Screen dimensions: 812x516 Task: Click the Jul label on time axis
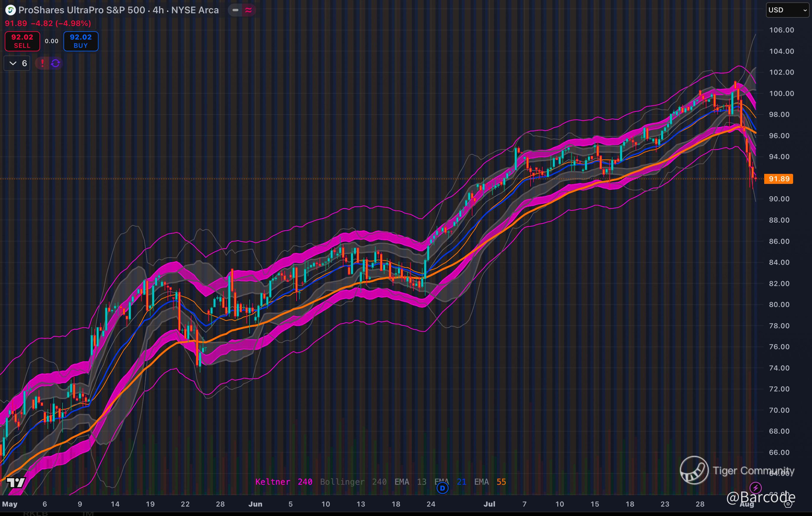coord(489,504)
